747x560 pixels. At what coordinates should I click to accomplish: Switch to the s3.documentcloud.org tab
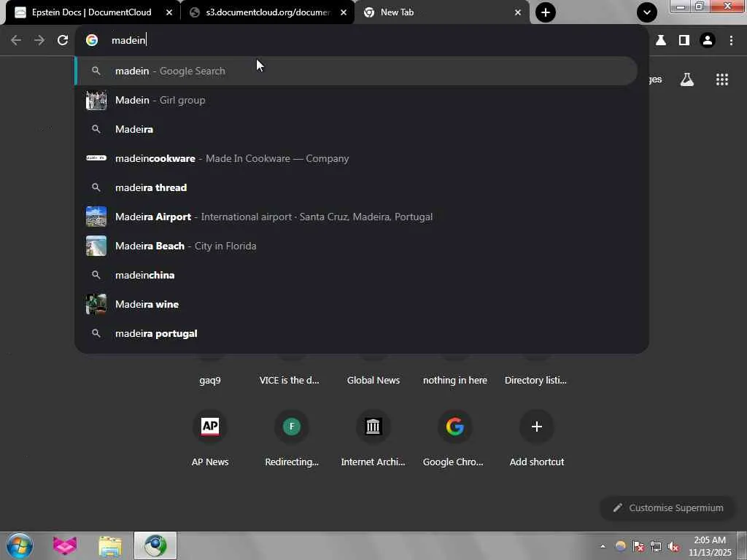point(267,12)
